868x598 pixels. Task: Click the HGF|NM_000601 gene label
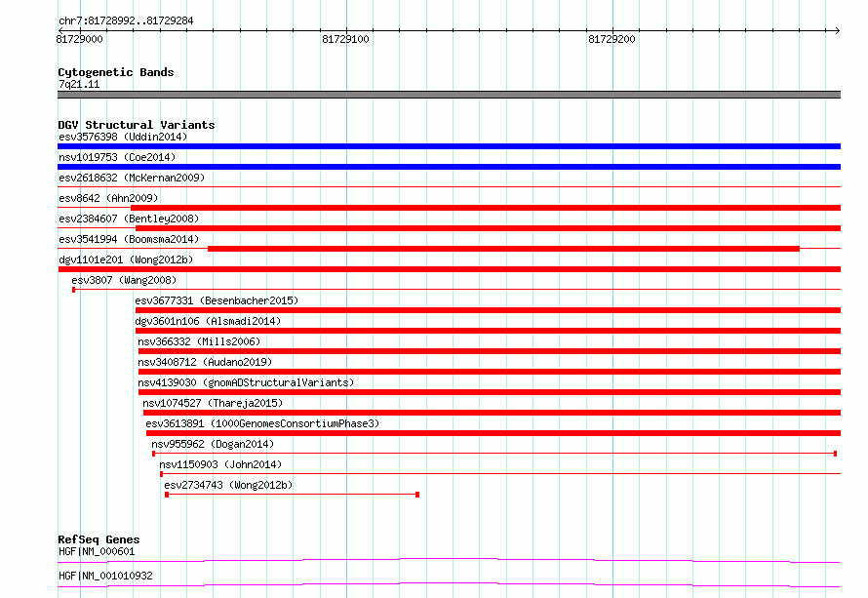point(97,551)
